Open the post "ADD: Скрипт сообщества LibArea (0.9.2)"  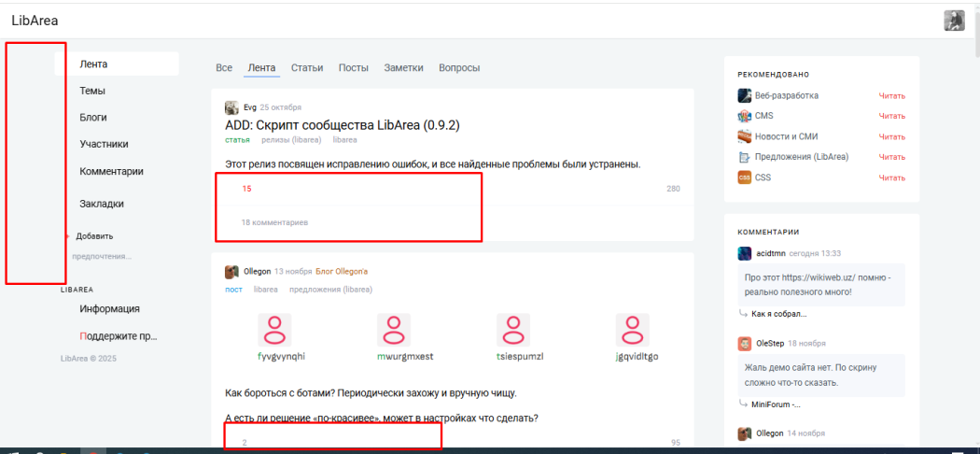pos(342,124)
